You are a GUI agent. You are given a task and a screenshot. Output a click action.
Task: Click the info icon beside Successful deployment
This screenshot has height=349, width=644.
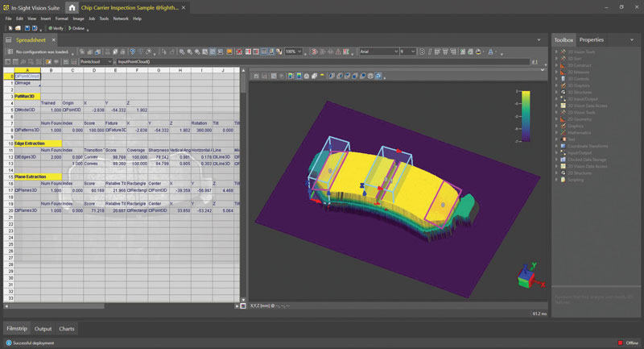tap(9, 343)
